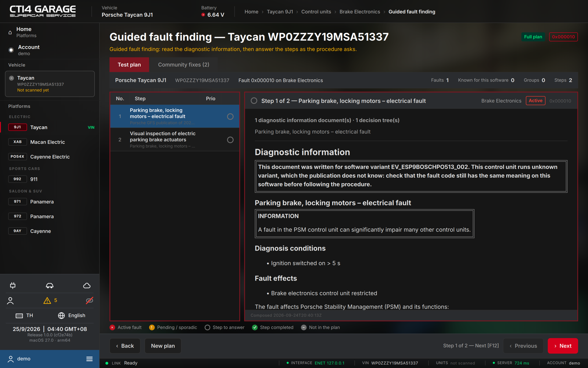Click the 0x000010 red badge at top right

563,37
